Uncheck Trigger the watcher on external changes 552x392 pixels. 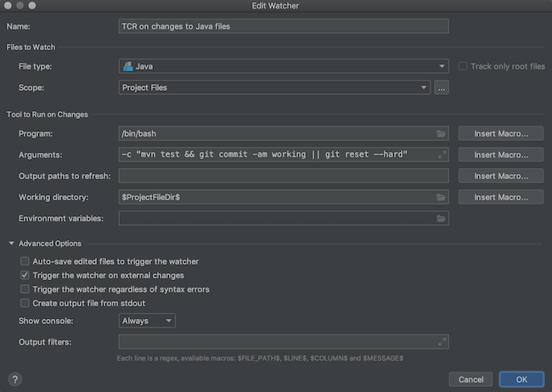25,275
